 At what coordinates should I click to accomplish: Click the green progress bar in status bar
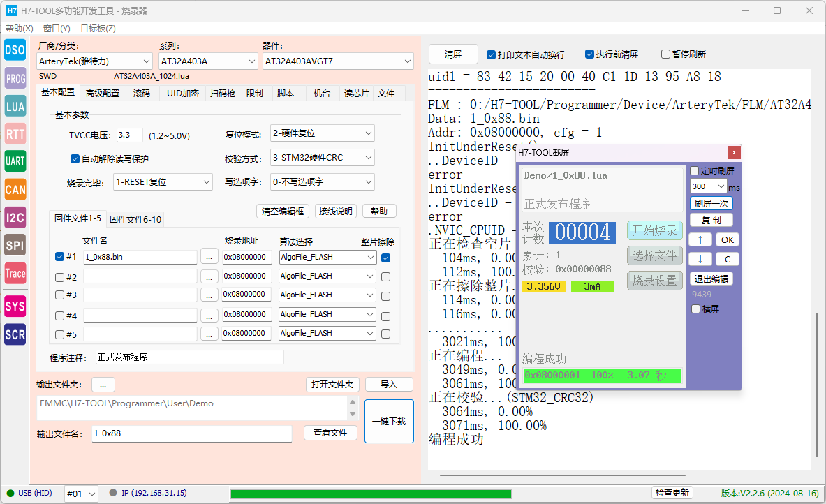(371, 494)
